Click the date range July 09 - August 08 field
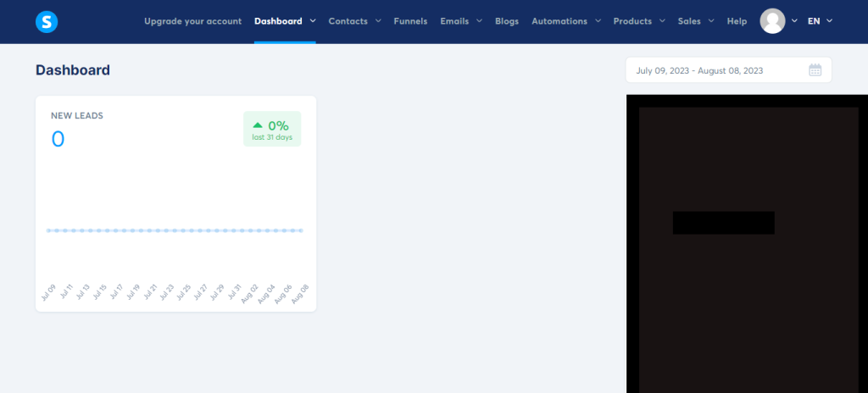 (728, 70)
